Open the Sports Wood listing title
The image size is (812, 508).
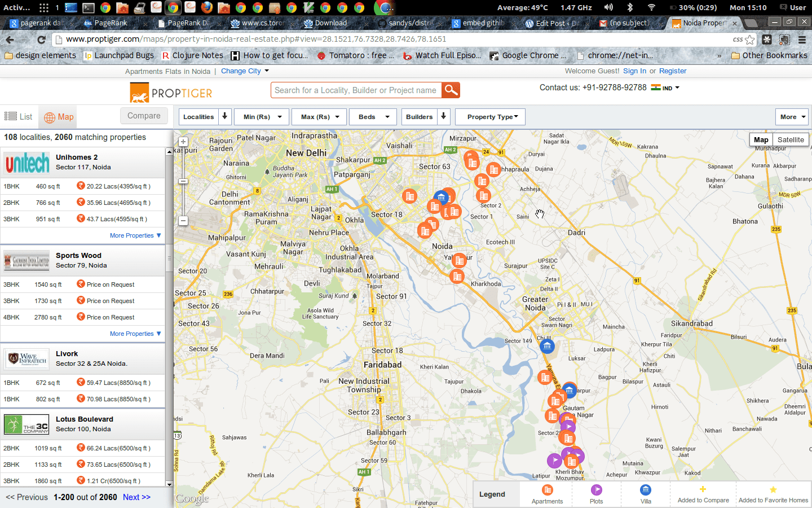78,256
